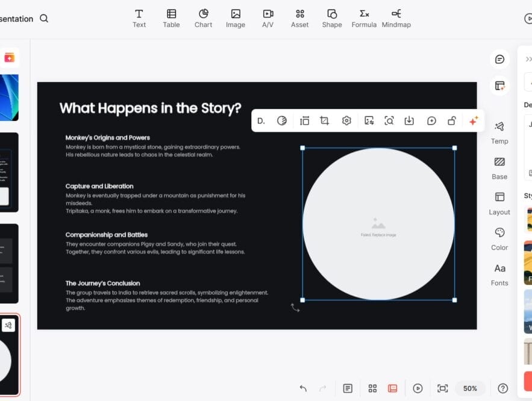Open image settings via the gear icon
The height and width of the screenshot is (401, 532).
[346, 120]
